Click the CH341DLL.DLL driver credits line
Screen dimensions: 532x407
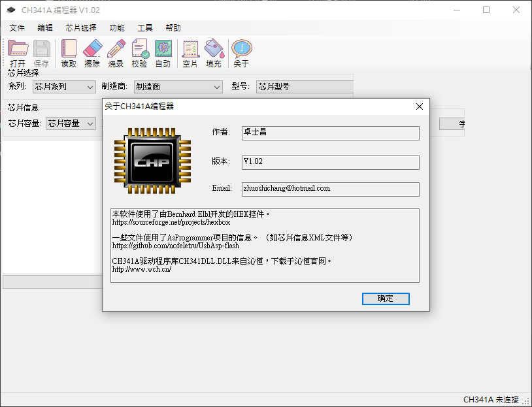(x=222, y=261)
